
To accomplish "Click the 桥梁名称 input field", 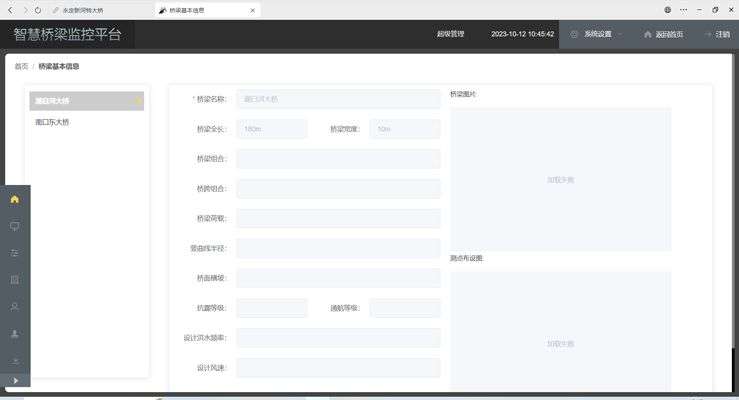I will tap(338, 99).
